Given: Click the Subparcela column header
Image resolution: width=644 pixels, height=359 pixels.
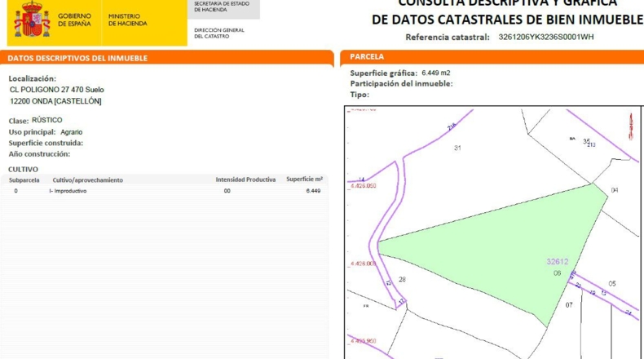Looking at the screenshot, I should 24,180.
